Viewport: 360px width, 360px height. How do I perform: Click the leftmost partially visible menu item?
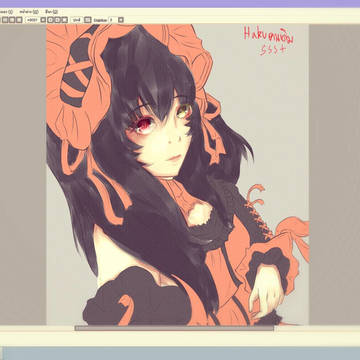[x=6, y=12]
